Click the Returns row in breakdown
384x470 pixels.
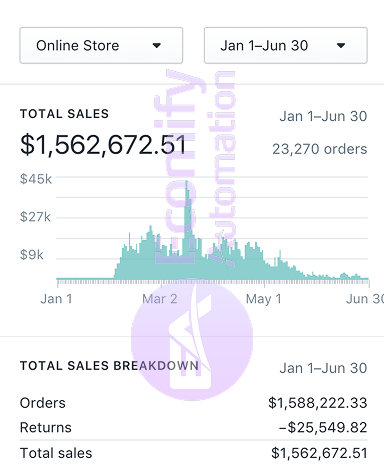click(193, 427)
